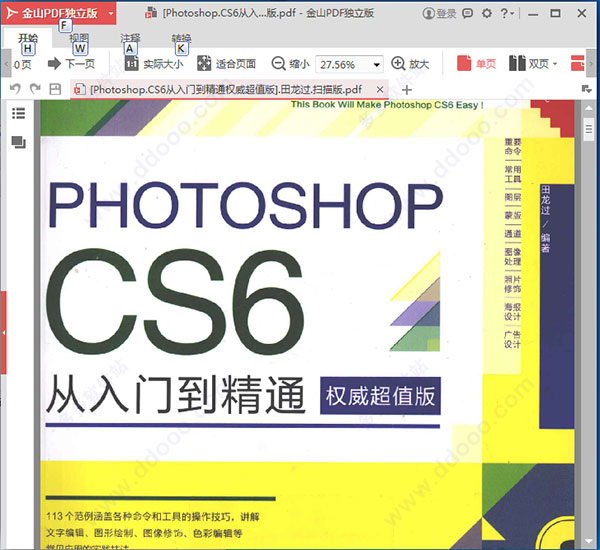Open the settings gear icon
Screen dimensions: 600x550
[487, 14]
